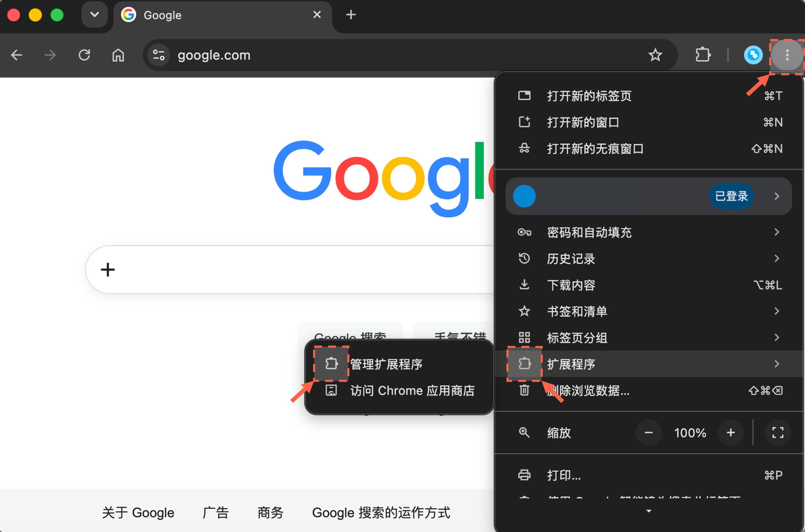The width and height of the screenshot is (805, 532).
Task: Click the extensions puzzle icon in menu
Action: (x=524, y=364)
